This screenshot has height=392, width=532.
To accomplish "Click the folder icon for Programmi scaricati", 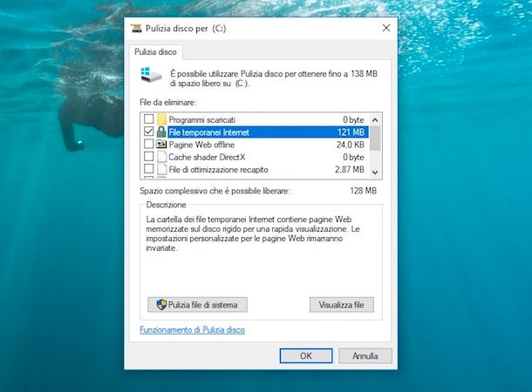I will (x=162, y=119).
